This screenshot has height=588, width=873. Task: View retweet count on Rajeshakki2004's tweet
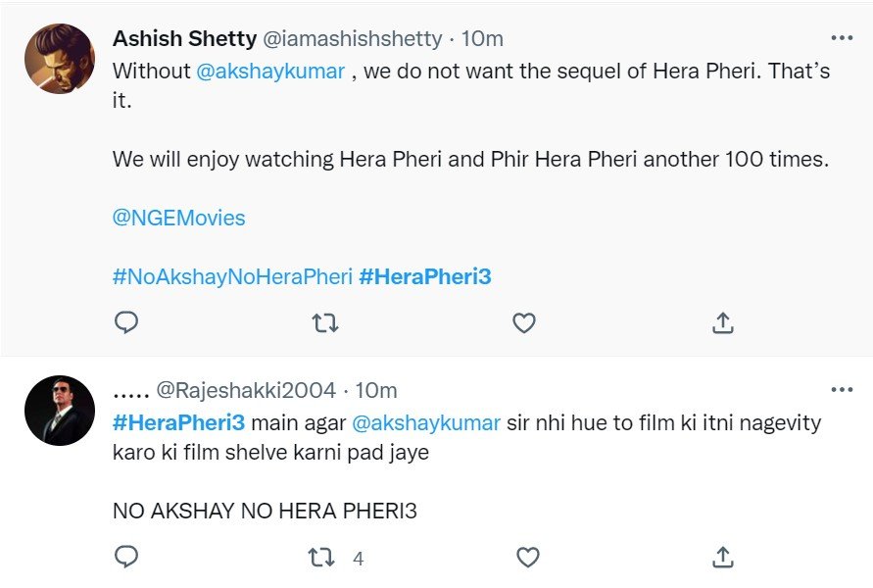tap(358, 558)
